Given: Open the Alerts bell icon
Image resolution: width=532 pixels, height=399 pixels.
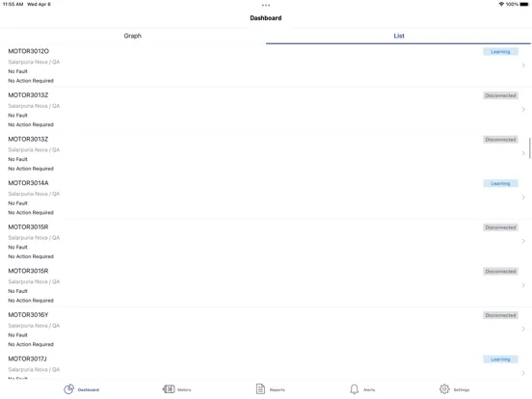Looking at the screenshot, I should (355, 389).
